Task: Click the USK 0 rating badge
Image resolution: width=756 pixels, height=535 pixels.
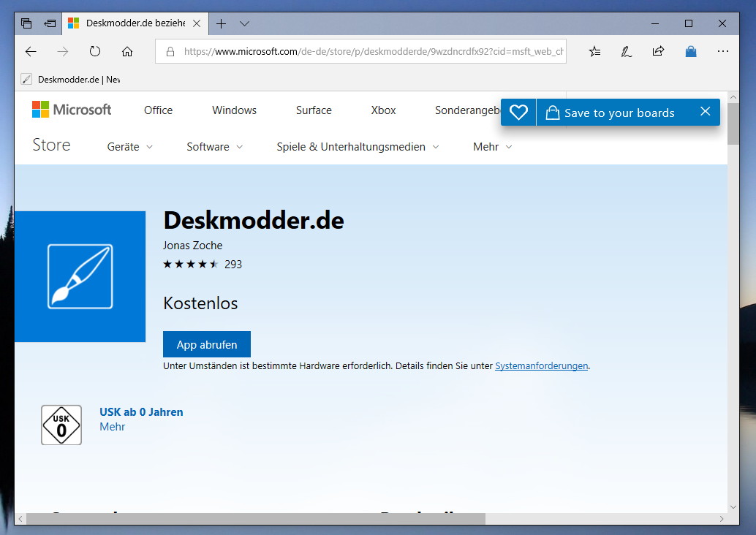Action: point(61,425)
